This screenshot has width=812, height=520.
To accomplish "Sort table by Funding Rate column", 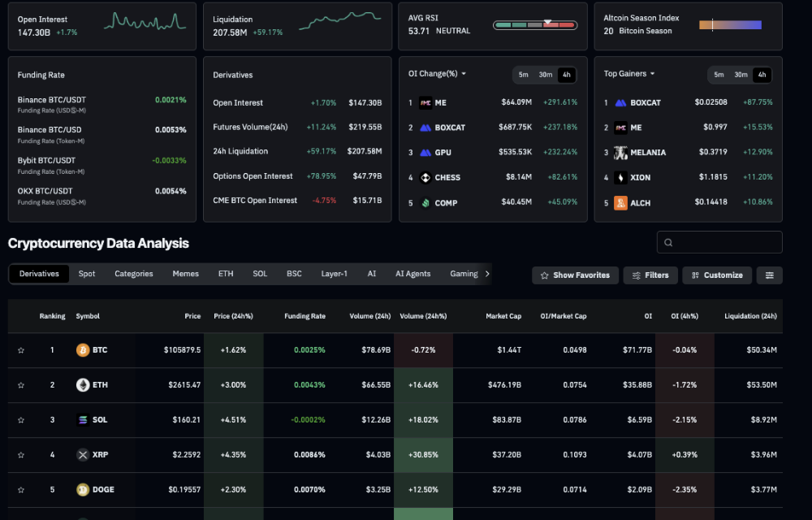I will click(x=304, y=316).
